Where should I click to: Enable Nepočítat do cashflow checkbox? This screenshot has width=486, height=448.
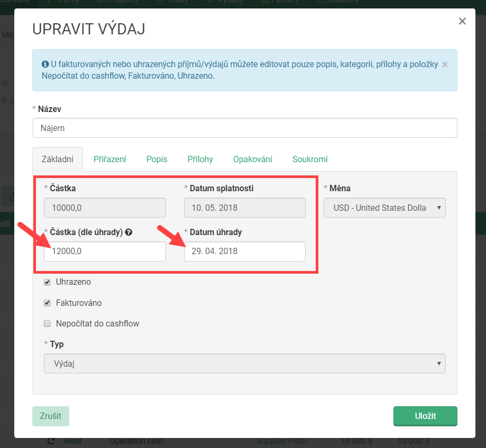pyautogui.click(x=47, y=323)
